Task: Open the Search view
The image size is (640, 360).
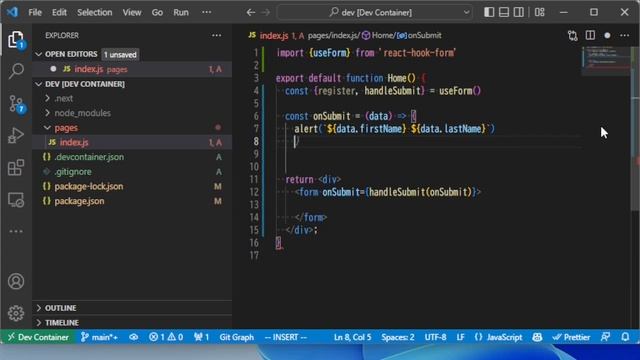Action: [16, 71]
